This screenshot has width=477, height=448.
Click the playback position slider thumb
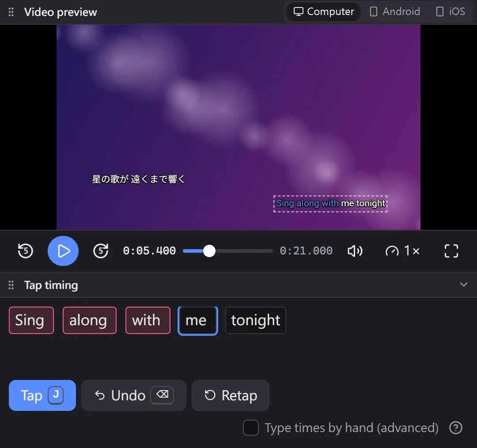pyautogui.click(x=209, y=251)
